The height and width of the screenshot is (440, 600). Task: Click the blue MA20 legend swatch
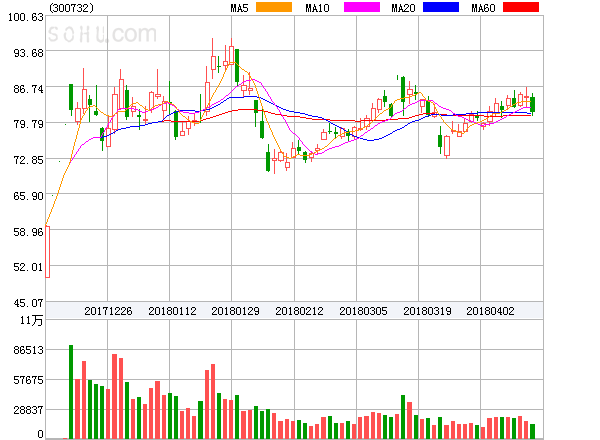tap(441, 7)
